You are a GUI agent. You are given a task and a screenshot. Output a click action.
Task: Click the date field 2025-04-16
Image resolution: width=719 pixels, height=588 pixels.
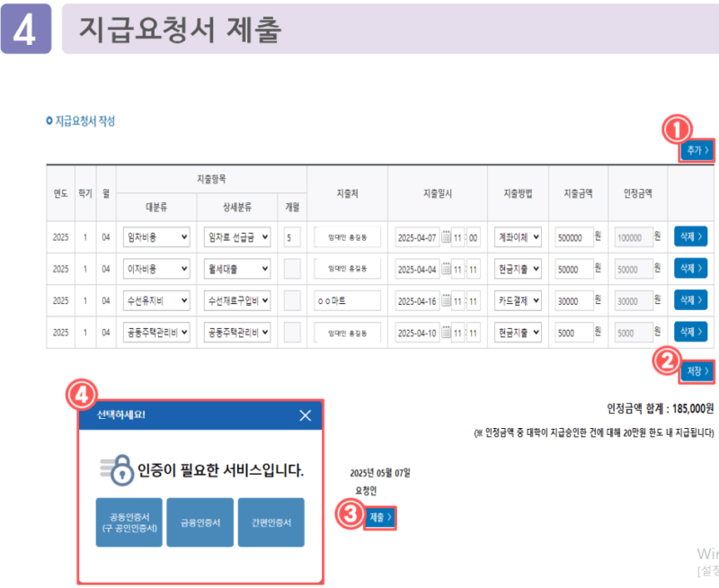[x=417, y=301]
